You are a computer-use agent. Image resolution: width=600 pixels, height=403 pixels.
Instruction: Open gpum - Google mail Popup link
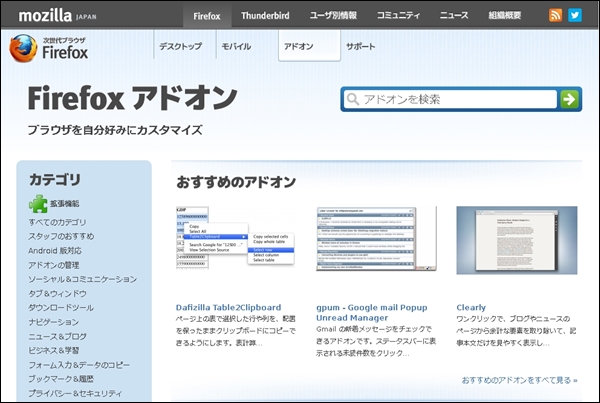pos(372,313)
